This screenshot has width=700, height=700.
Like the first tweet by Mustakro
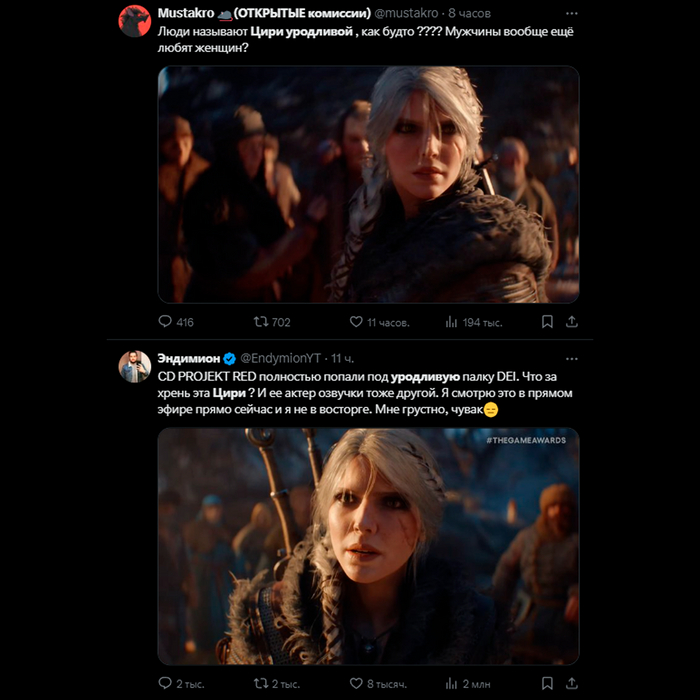click(355, 322)
